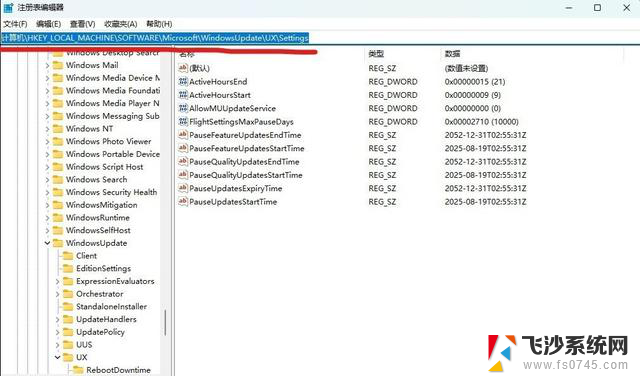The image size is (640, 376).
Task: Select the Windows Media Player tree item
Action: click(x=113, y=103)
